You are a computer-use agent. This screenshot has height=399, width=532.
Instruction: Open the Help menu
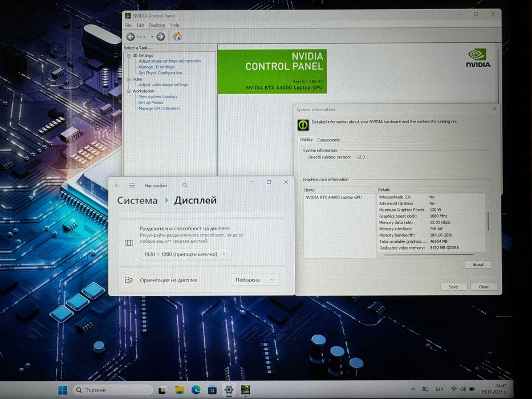coord(174,25)
